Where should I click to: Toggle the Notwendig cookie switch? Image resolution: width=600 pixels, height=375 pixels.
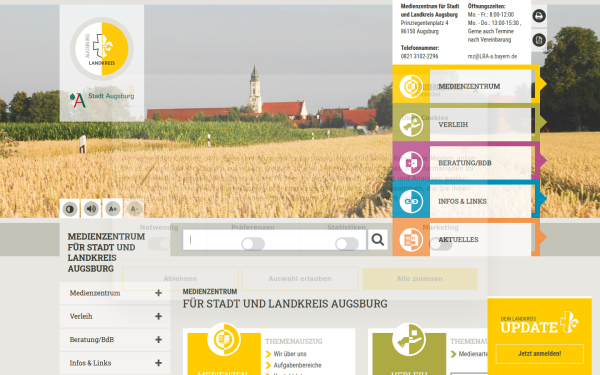(x=160, y=244)
